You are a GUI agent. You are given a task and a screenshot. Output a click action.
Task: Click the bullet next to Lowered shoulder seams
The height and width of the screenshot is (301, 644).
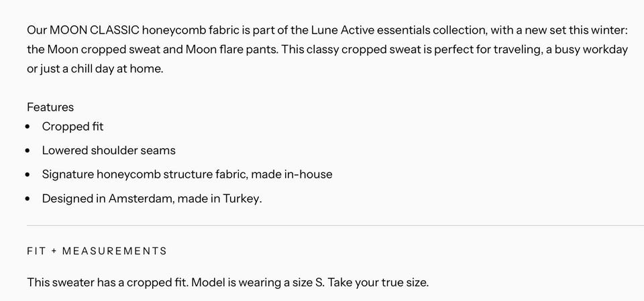[x=28, y=151]
